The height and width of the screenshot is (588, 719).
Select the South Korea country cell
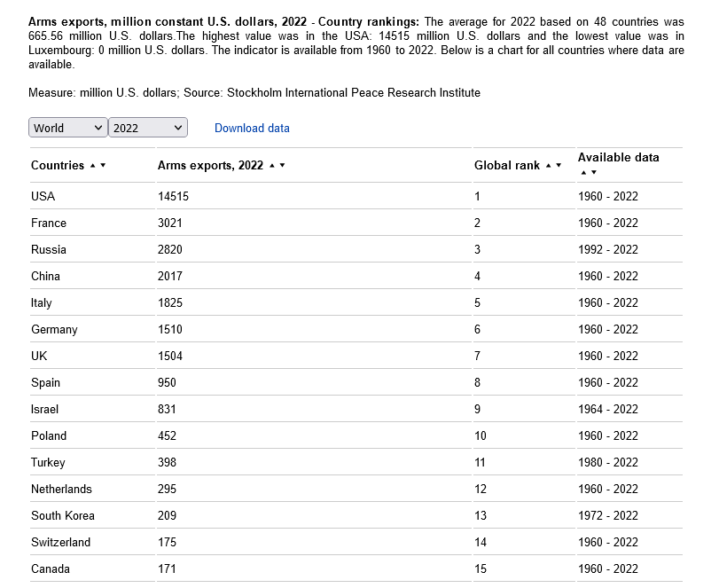[63, 515]
